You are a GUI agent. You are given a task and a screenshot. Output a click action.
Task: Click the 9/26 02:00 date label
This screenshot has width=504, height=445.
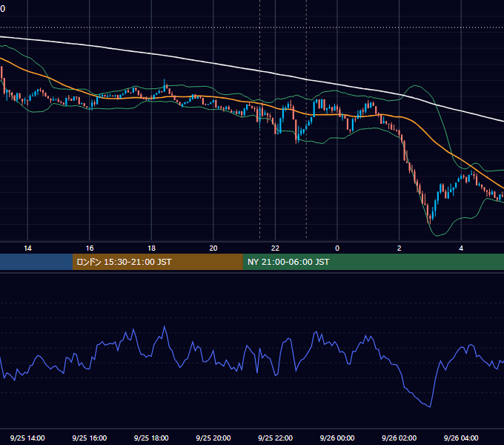[x=399, y=438]
